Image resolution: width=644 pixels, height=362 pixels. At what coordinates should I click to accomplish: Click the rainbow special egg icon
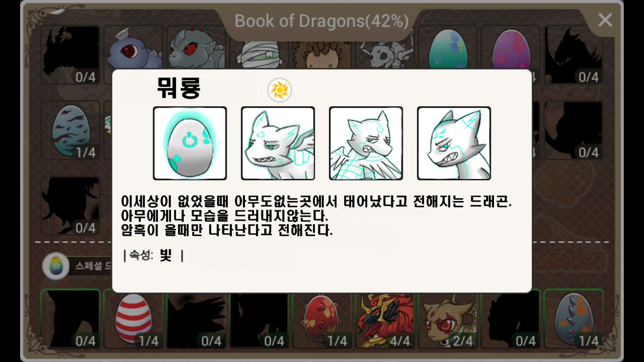56,266
